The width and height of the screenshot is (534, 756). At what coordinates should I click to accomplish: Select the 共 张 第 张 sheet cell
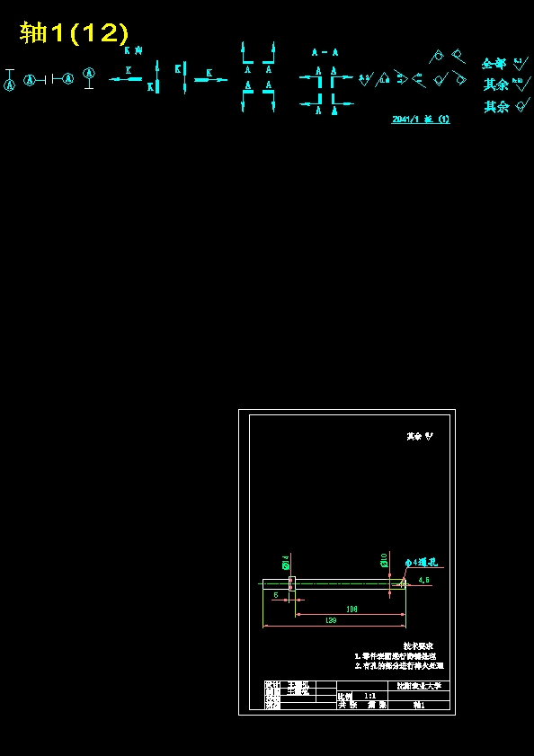(x=361, y=705)
